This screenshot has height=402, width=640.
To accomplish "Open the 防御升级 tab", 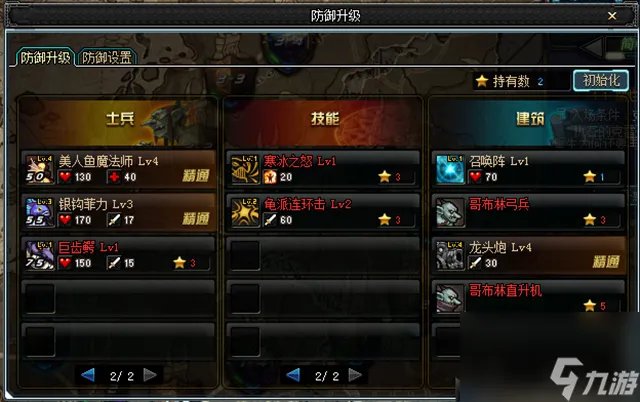I will [45, 58].
